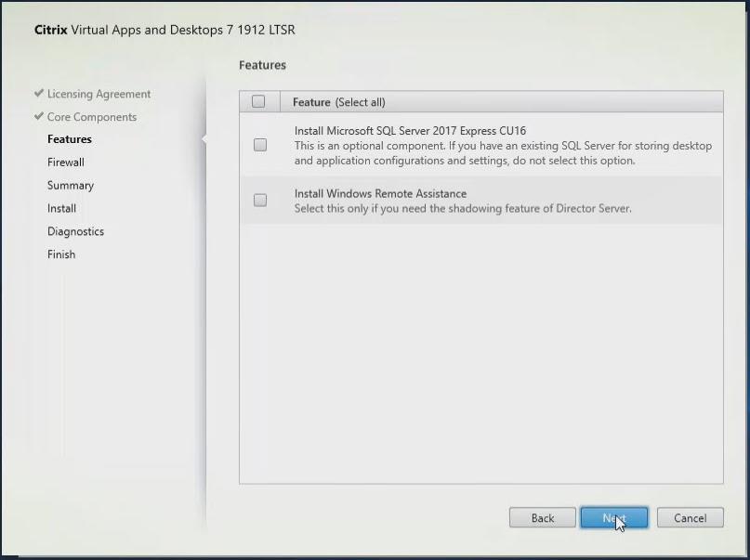750x560 pixels.
Task: Open the Diagnostics step in sidebar
Action: tap(75, 231)
